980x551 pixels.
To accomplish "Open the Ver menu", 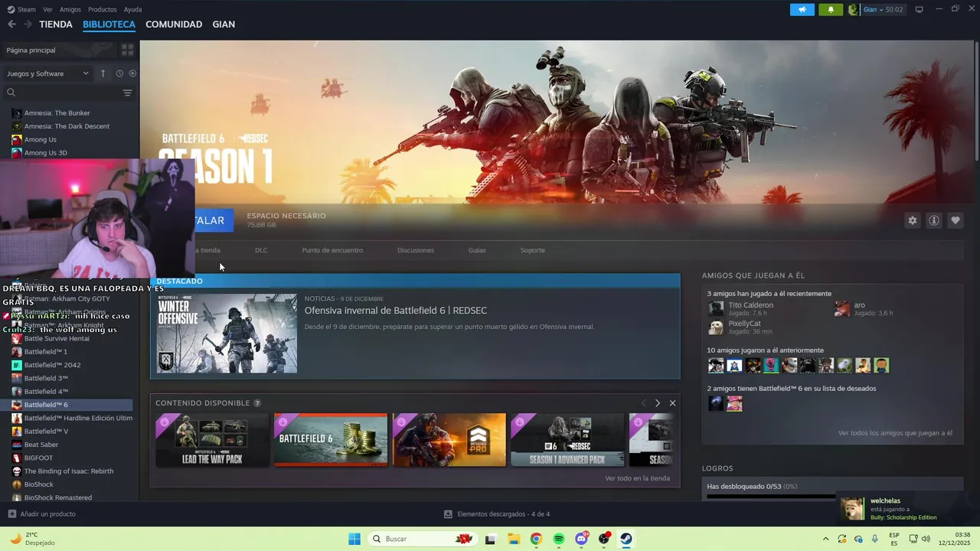I will tap(47, 9).
